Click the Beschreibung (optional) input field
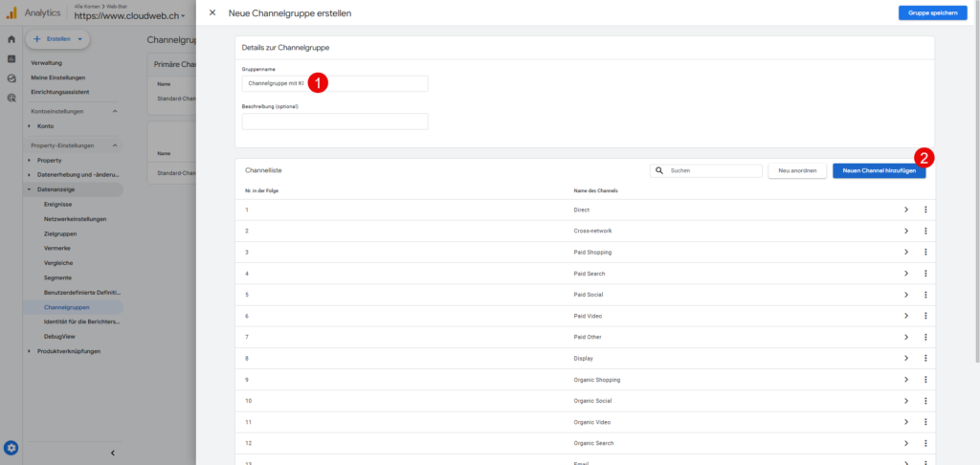The height and width of the screenshot is (465, 980). (x=335, y=122)
